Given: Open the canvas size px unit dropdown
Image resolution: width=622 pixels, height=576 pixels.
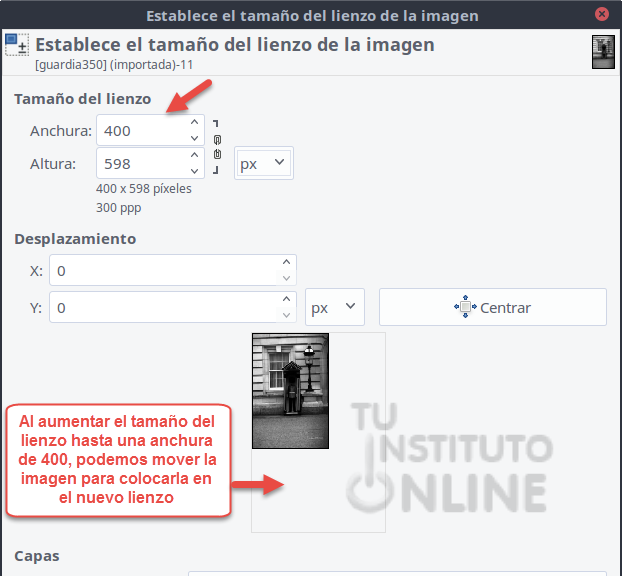Looking at the screenshot, I should (x=264, y=163).
